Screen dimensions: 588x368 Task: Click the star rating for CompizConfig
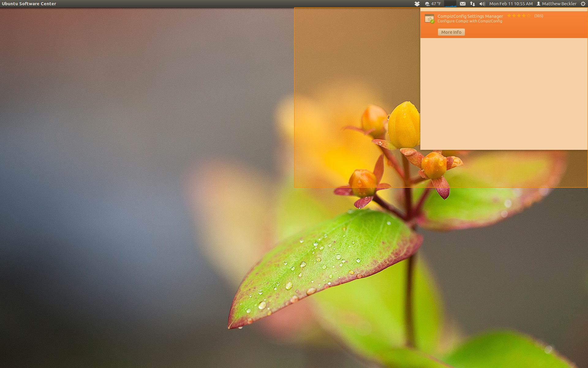pyautogui.click(x=519, y=16)
